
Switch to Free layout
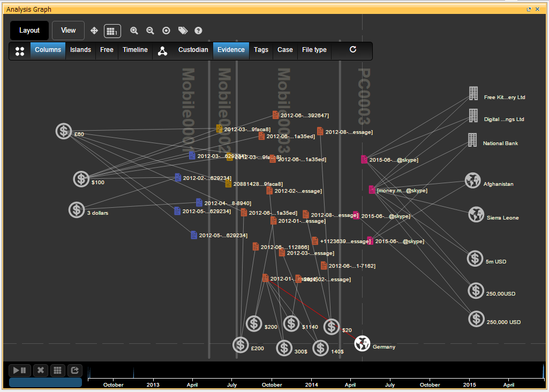[107, 51]
